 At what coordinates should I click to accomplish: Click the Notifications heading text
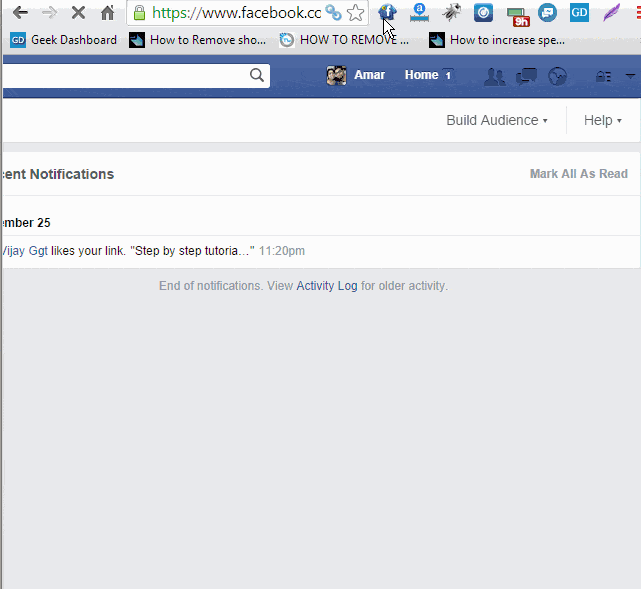coord(58,174)
